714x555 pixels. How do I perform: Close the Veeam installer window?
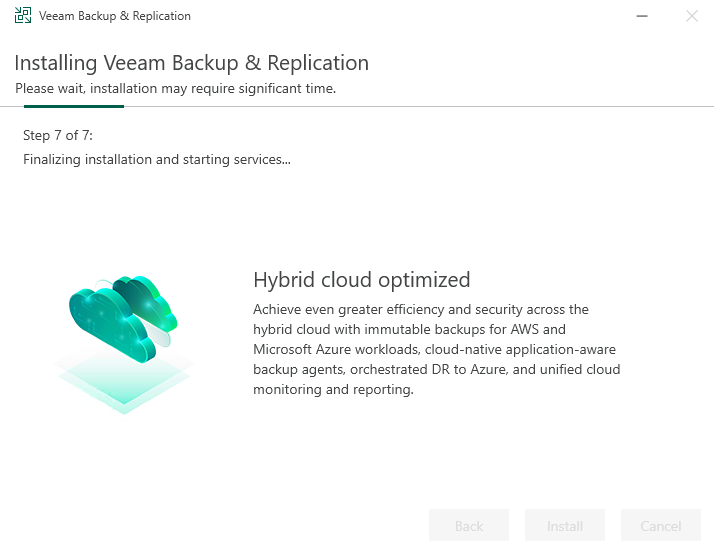(692, 16)
